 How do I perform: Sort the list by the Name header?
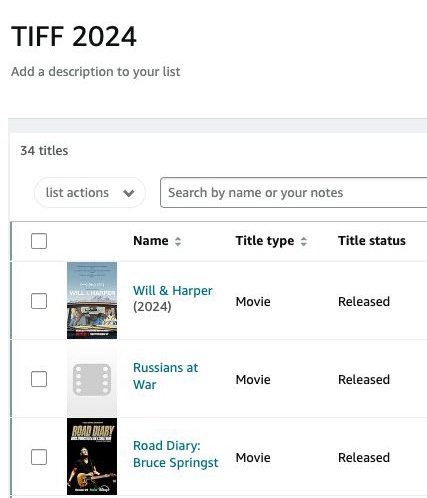(151, 241)
